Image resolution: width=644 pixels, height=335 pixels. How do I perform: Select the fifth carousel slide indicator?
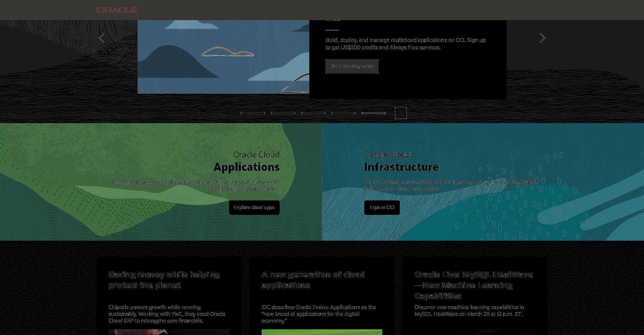pyautogui.click(x=374, y=113)
